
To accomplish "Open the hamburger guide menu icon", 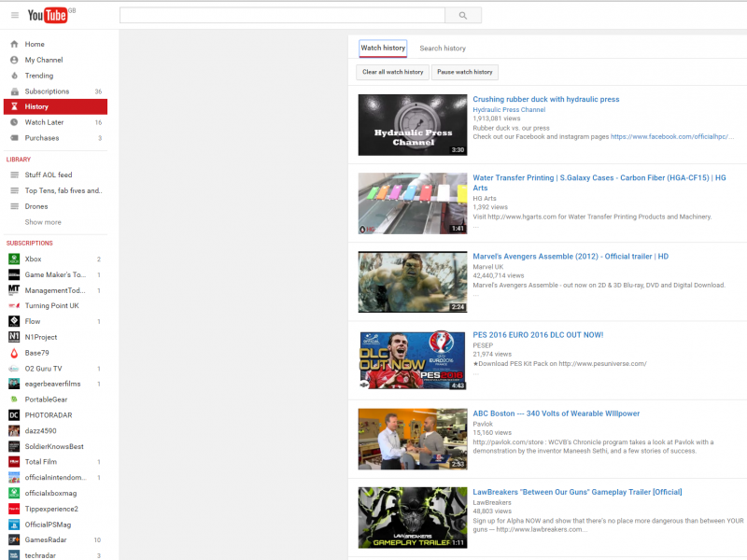I will 14,15.
